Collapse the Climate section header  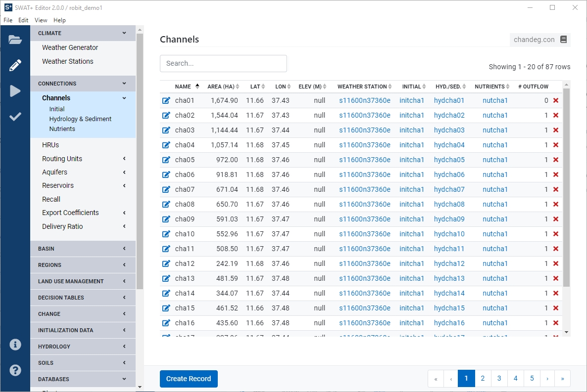pyautogui.click(x=83, y=33)
